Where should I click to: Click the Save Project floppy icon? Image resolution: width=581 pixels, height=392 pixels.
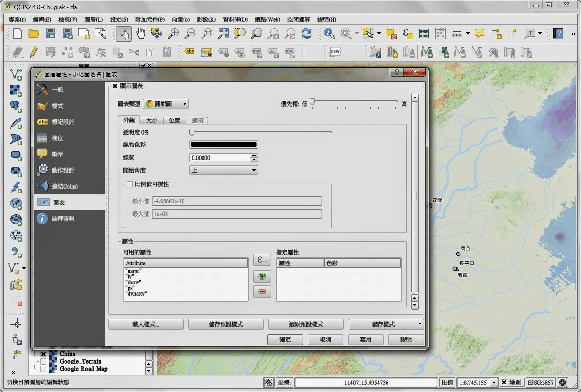[x=51, y=34]
